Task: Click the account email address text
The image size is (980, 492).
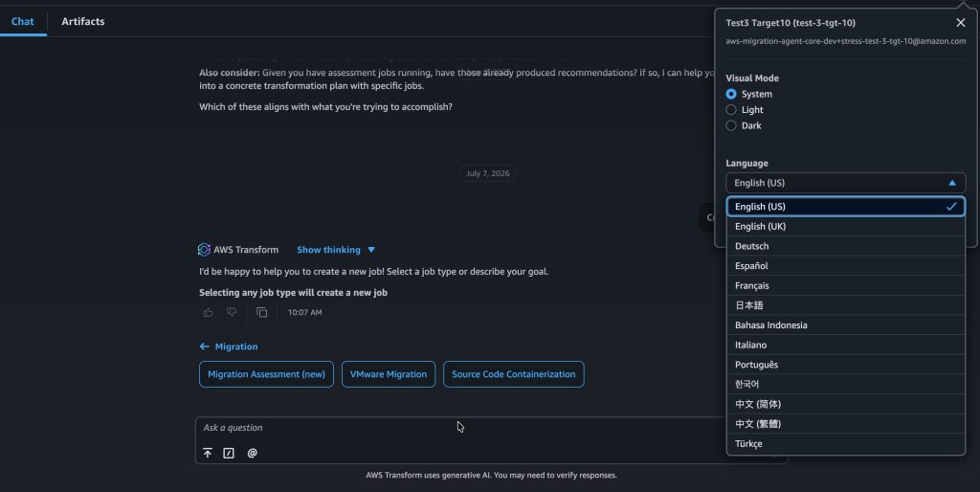Action: pos(846,41)
